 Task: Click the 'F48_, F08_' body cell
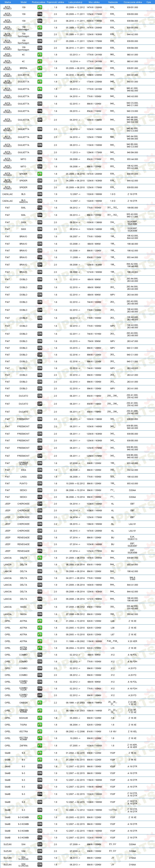[113, 641]
